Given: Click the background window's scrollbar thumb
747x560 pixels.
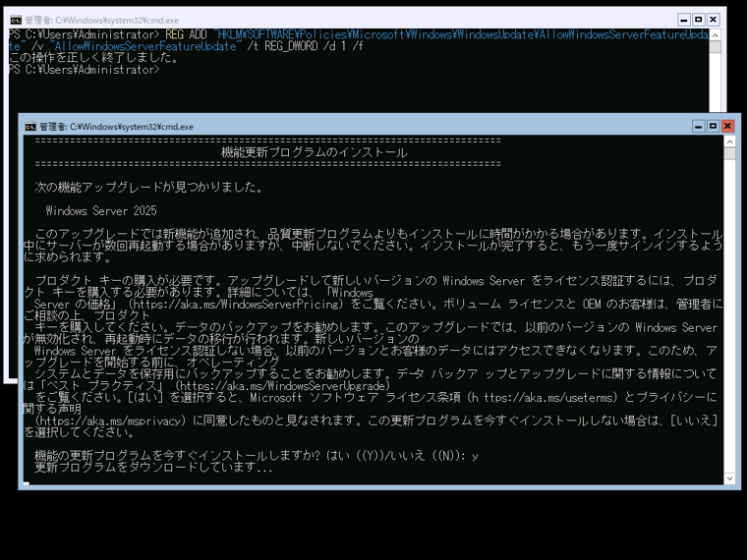Looking at the screenshot, I should click(x=716, y=47).
